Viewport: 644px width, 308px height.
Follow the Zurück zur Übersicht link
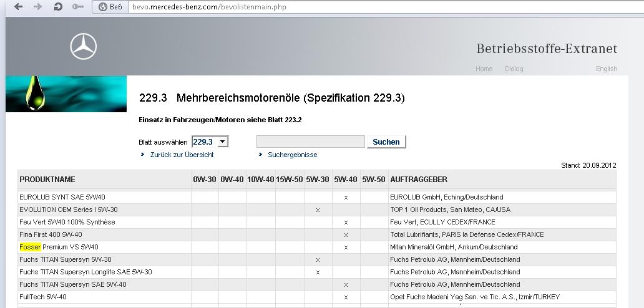click(182, 155)
